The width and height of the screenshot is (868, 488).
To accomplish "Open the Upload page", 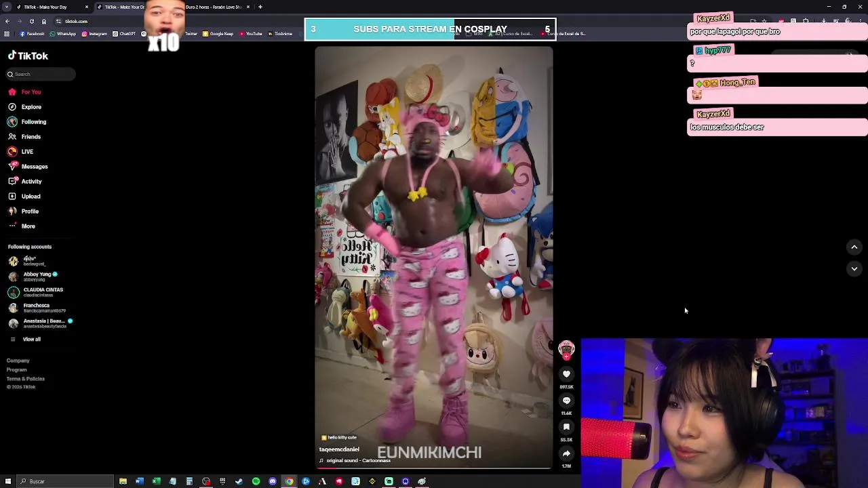I will coord(25,196).
